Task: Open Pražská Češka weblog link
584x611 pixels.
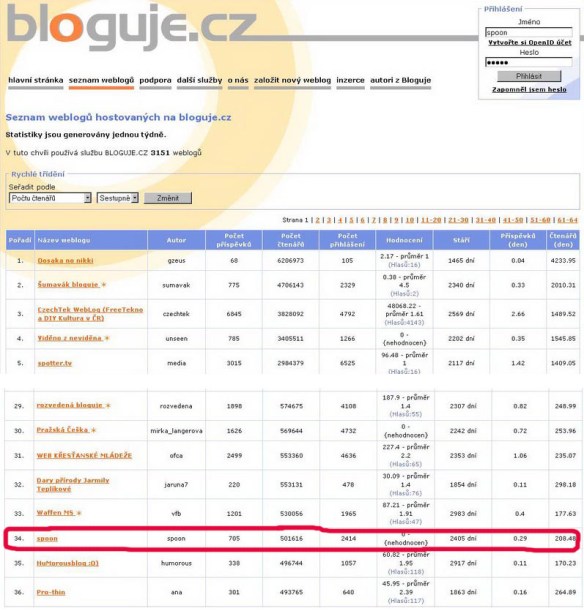Action: 62,430
